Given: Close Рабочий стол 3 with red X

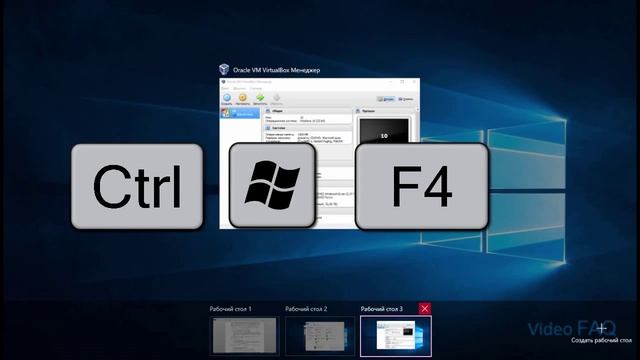Looking at the screenshot, I should coord(424,309).
